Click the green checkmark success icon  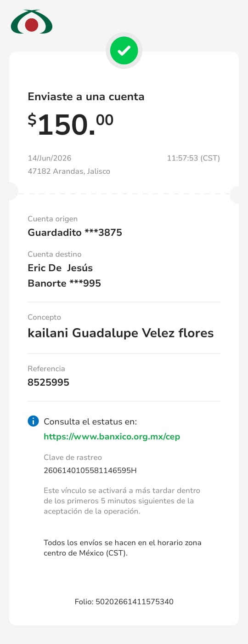[x=124, y=51]
